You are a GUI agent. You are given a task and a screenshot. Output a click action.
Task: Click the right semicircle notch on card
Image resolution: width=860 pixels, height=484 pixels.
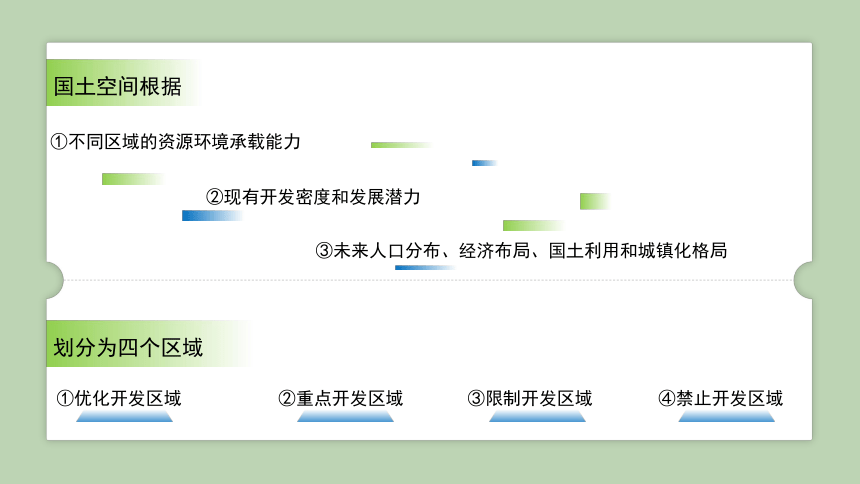tap(803, 280)
